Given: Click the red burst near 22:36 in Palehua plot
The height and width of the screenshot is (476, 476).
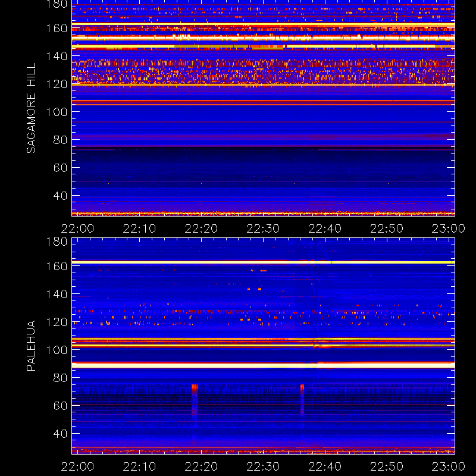Looking at the screenshot, I should click(302, 399).
